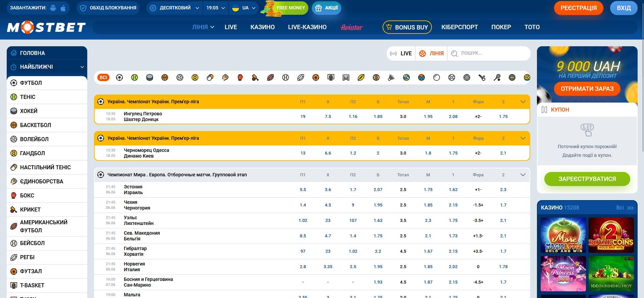Screen dimensions: 644x298
Task: Collapse the Чемпионат Мира Европа block
Action: click(x=523, y=175)
